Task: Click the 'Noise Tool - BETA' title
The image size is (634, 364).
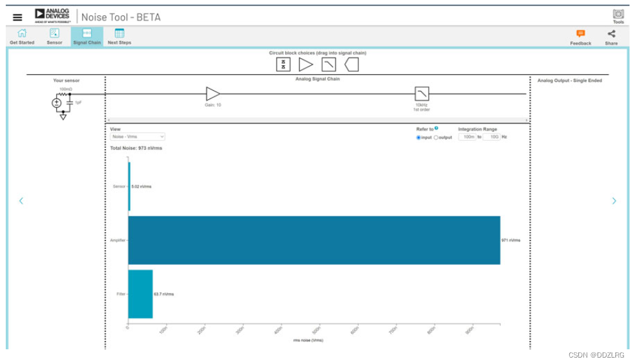Action: [121, 17]
